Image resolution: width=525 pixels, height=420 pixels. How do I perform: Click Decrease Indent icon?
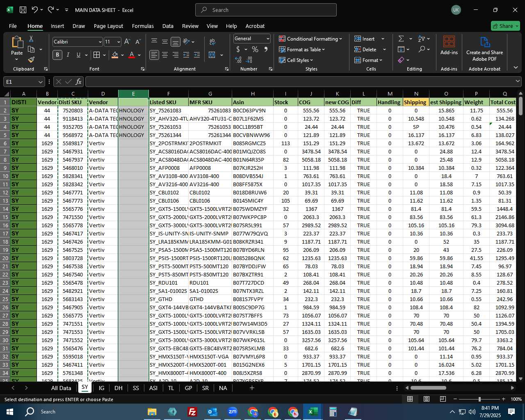[x=186, y=55]
